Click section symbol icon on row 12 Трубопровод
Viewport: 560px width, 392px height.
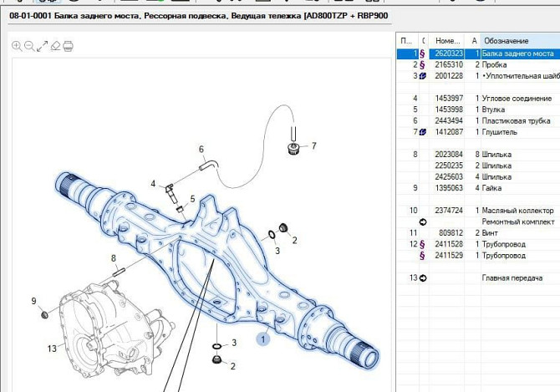coord(422,244)
